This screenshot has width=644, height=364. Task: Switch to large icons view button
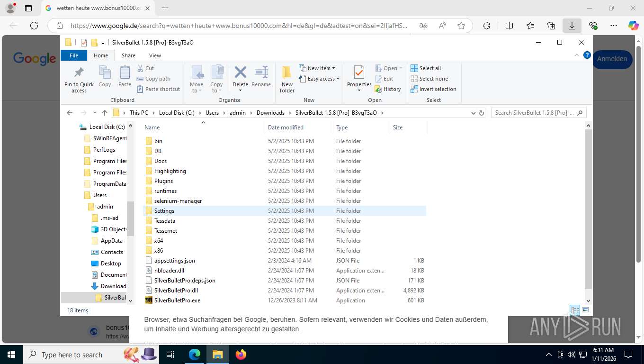pyautogui.click(x=585, y=310)
